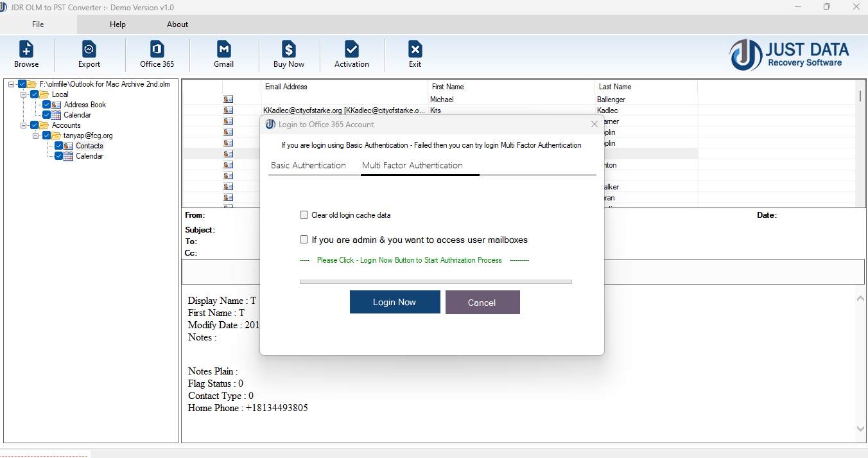The height and width of the screenshot is (458, 868).
Task: Click the Cancel button in login dialog
Action: (482, 302)
